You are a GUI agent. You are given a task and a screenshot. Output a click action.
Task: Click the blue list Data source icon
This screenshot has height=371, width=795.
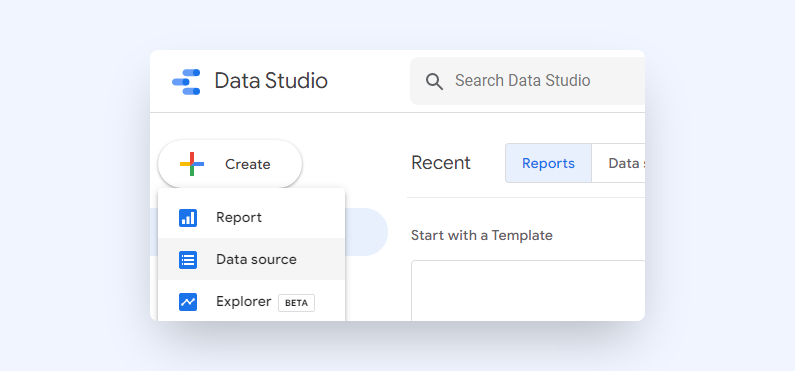[x=188, y=260]
